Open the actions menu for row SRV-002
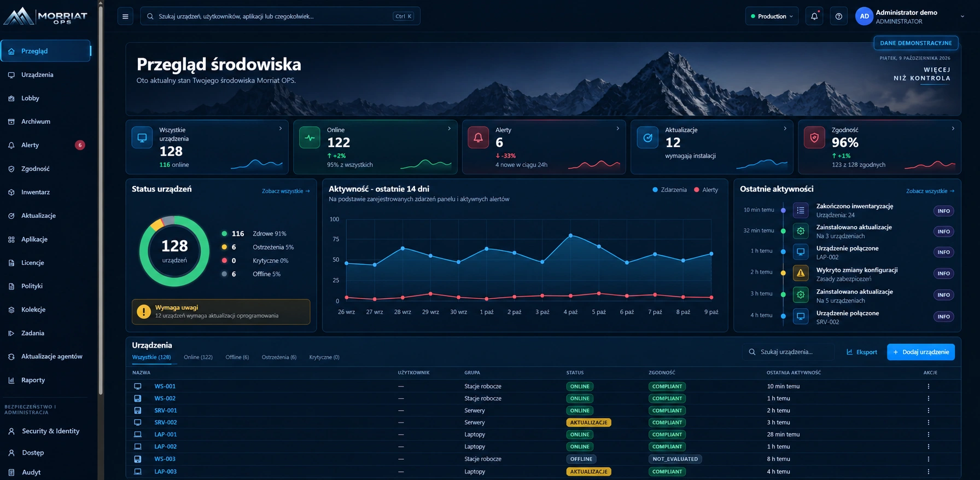Viewport: 980px width, 480px height. pos(928,423)
